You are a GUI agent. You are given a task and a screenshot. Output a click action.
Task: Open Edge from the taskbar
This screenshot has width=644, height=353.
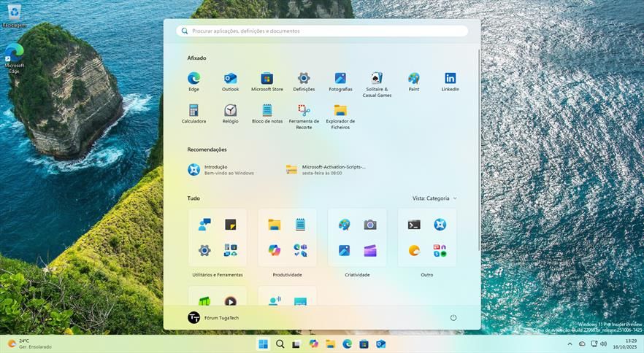(x=347, y=344)
